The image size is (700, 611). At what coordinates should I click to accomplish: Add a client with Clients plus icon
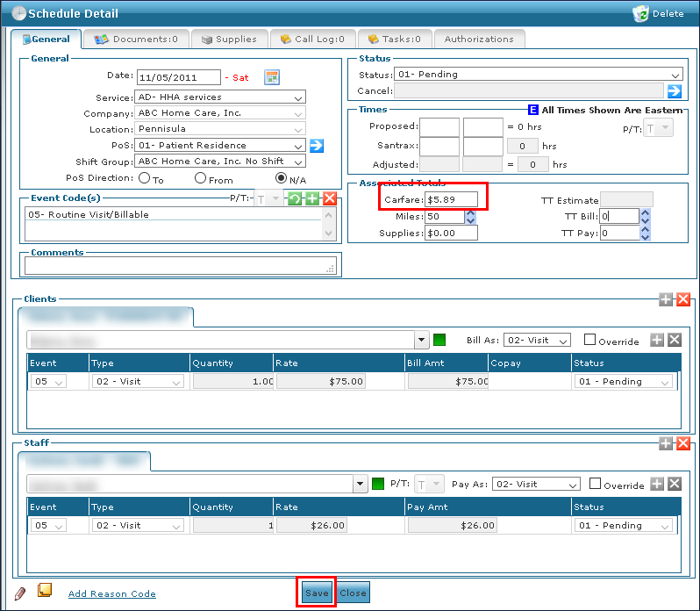click(x=667, y=299)
